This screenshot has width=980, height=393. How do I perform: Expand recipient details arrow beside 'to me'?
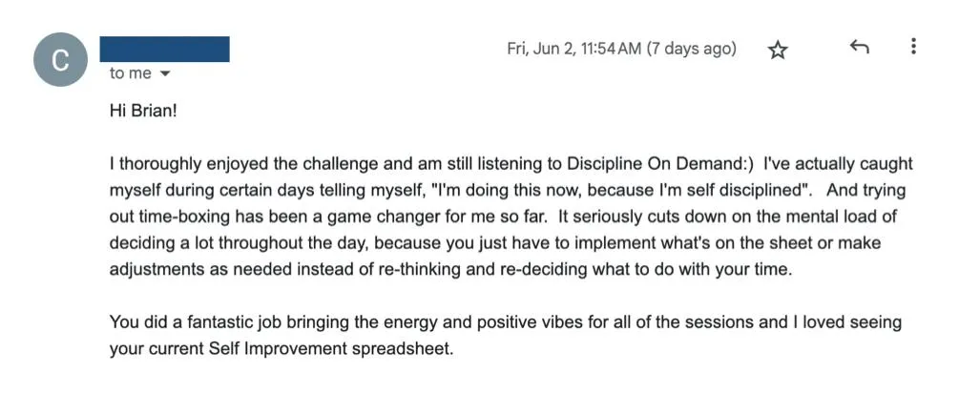click(x=165, y=73)
